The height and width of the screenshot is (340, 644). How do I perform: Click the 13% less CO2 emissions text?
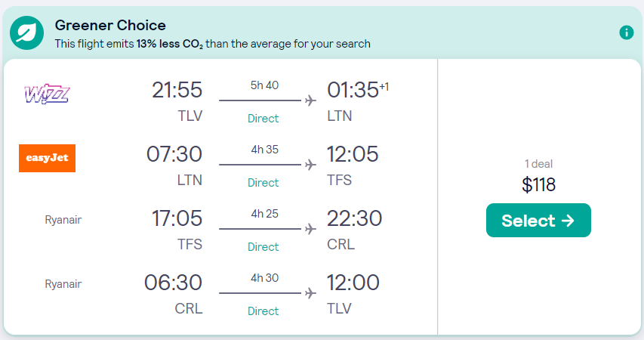(170, 44)
